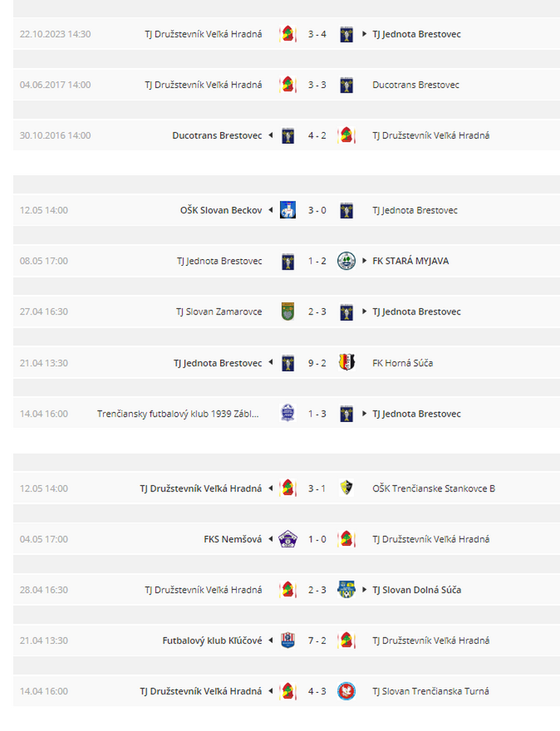Click the match date 04.06.2017 14:00

point(55,85)
